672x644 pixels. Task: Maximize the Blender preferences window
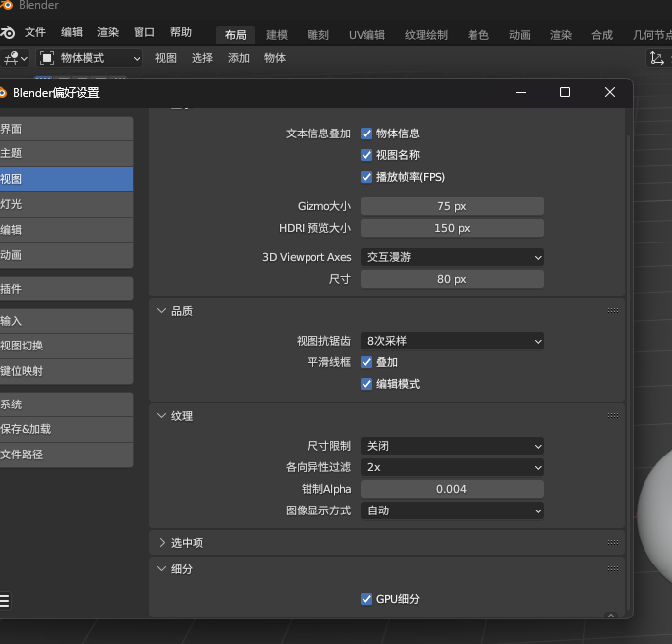tap(565, 92)
